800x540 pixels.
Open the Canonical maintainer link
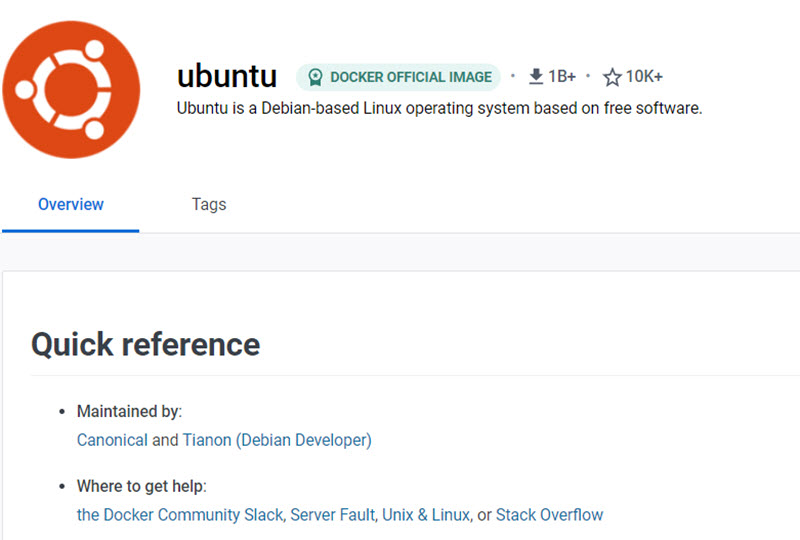click(x=112, y=440)
